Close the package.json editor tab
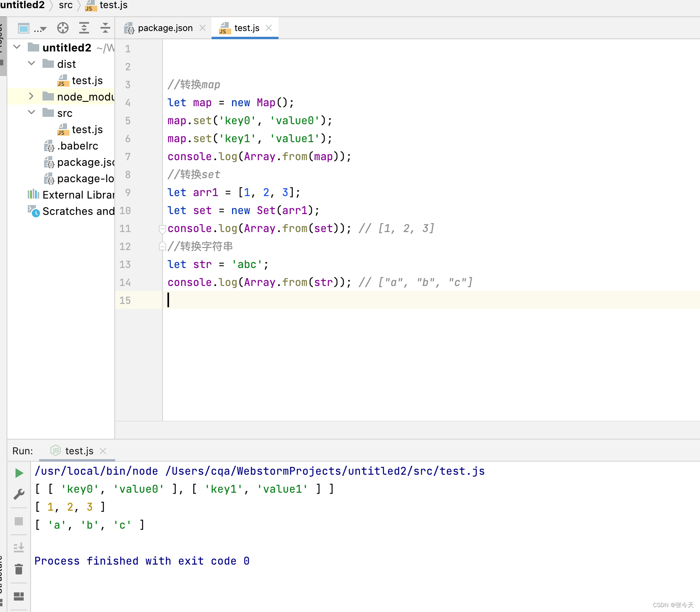 tap(203, 28)
